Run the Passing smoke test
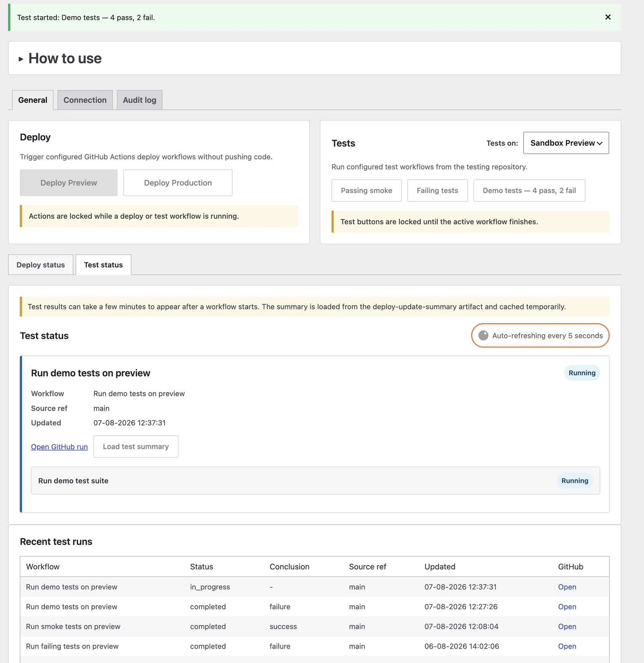This screenshot has width=644, height=663. pyautogui.click(x=366, y=190)
